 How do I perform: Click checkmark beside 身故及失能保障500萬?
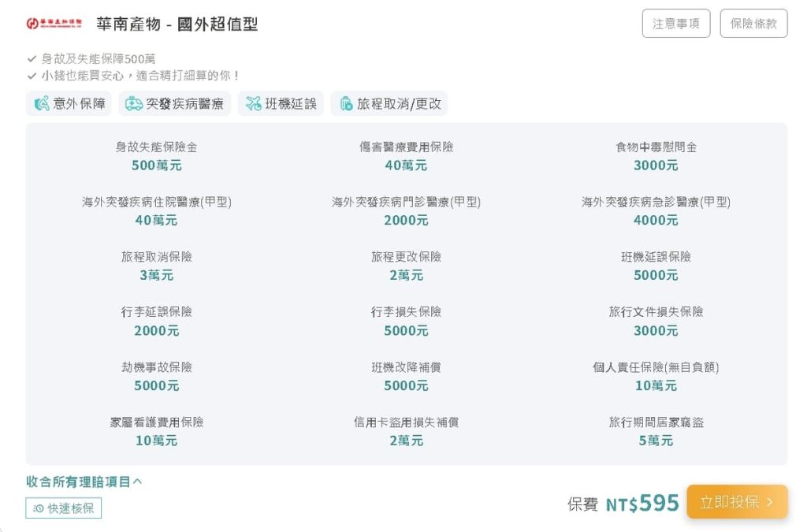click(x=32, y=58)
